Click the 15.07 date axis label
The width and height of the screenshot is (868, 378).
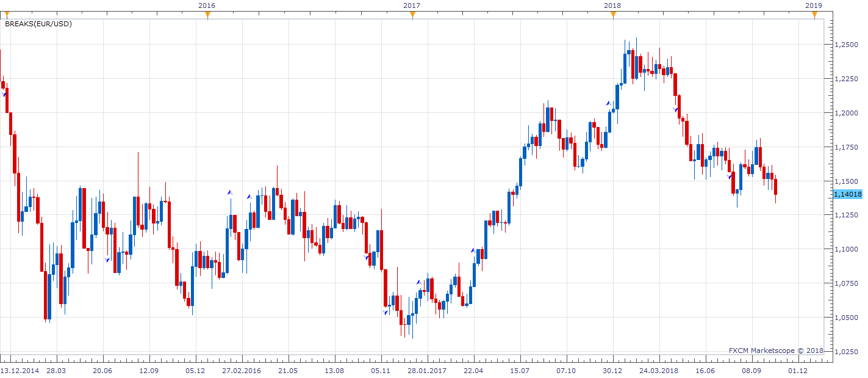[520, 371]
